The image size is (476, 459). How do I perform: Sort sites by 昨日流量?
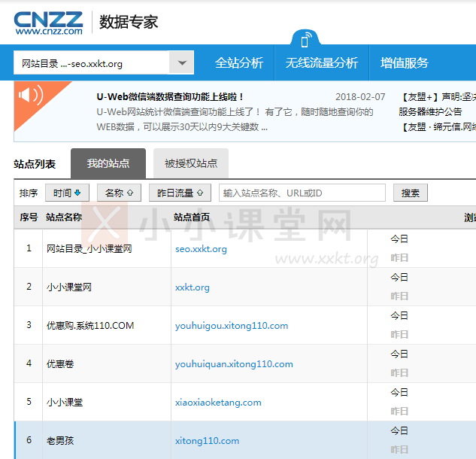pyautogui.click(x=180, y=193)
